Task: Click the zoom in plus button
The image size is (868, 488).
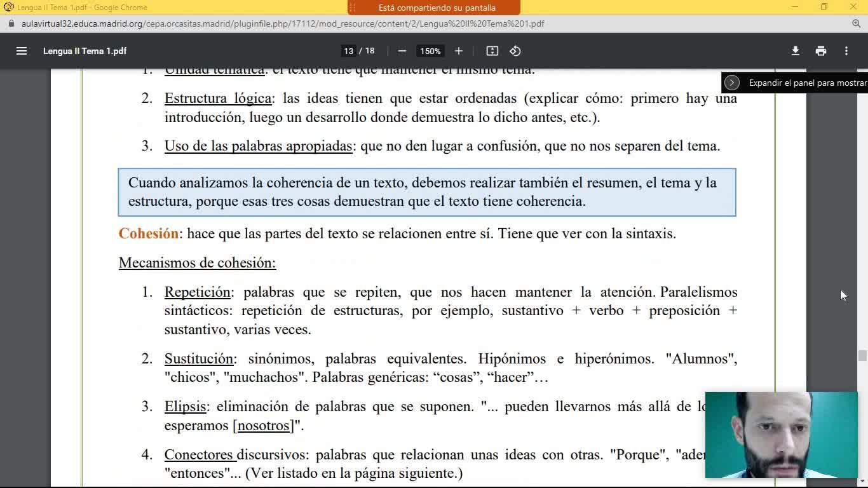Action: 459,51
